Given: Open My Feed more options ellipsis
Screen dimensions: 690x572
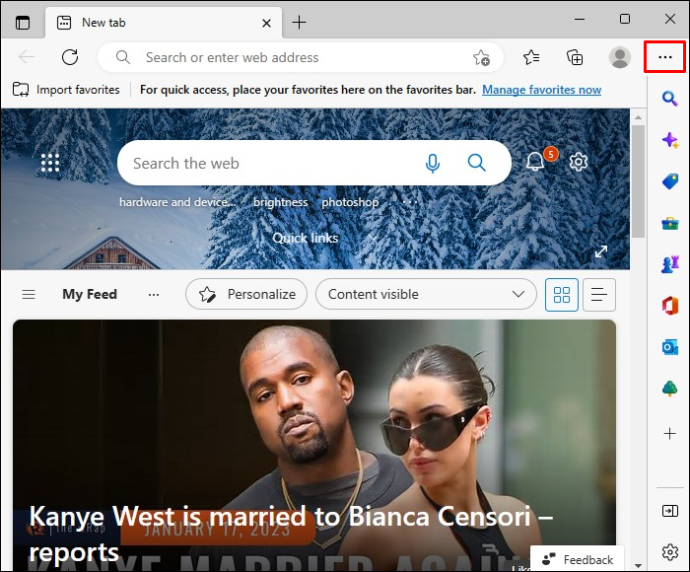Looking at the screenshot, I should click(154, 294).
